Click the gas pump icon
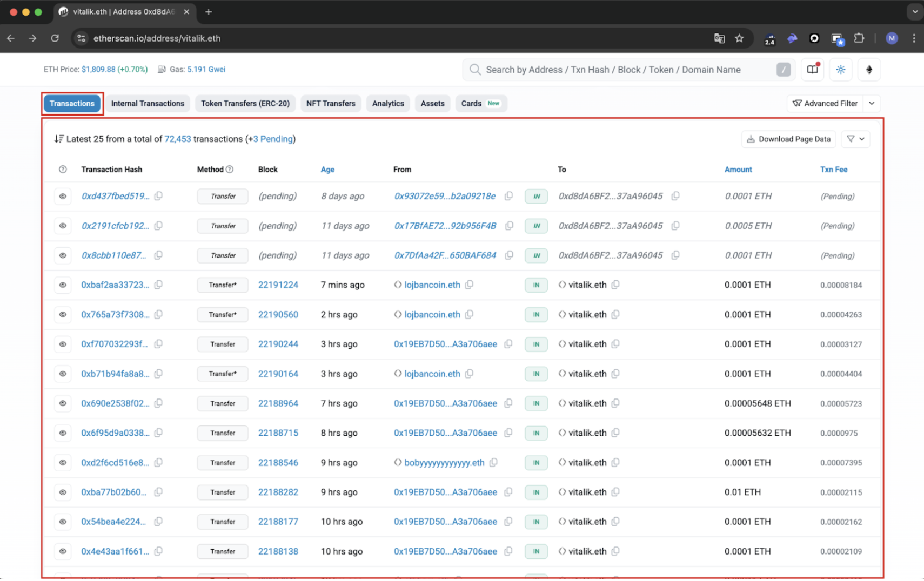The height and width of the screenshot is (581, 924). pos(162,69)
